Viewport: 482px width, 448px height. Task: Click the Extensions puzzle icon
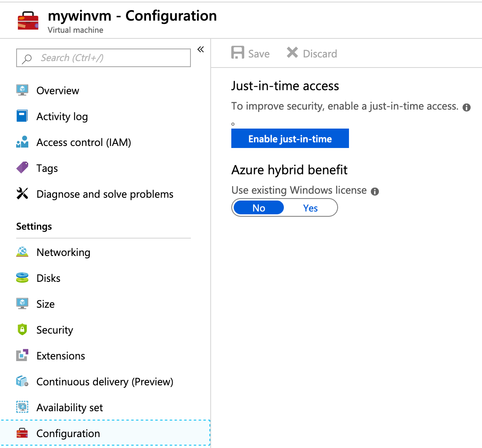click(22, 355)
